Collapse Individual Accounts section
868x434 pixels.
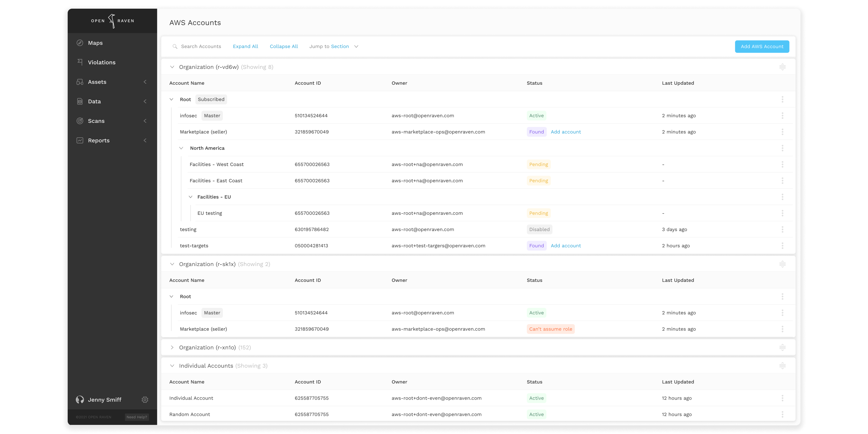click(x=172, y=365)
